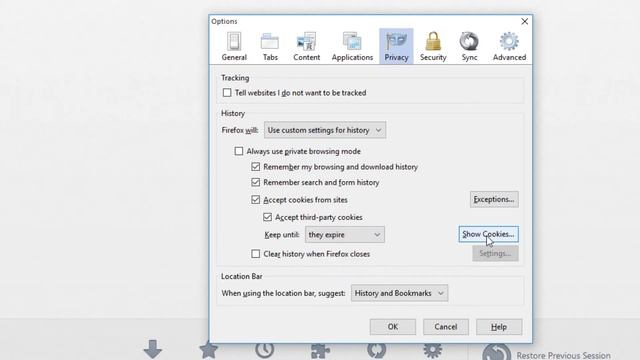
Task: Click the Sync icon in Firefox start page
Action: pos(376,351)
